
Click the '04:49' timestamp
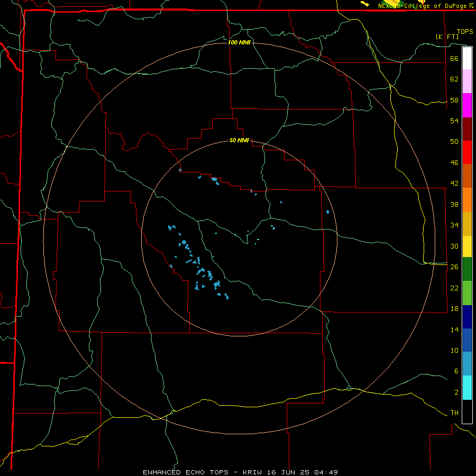[x=326, y=472]
